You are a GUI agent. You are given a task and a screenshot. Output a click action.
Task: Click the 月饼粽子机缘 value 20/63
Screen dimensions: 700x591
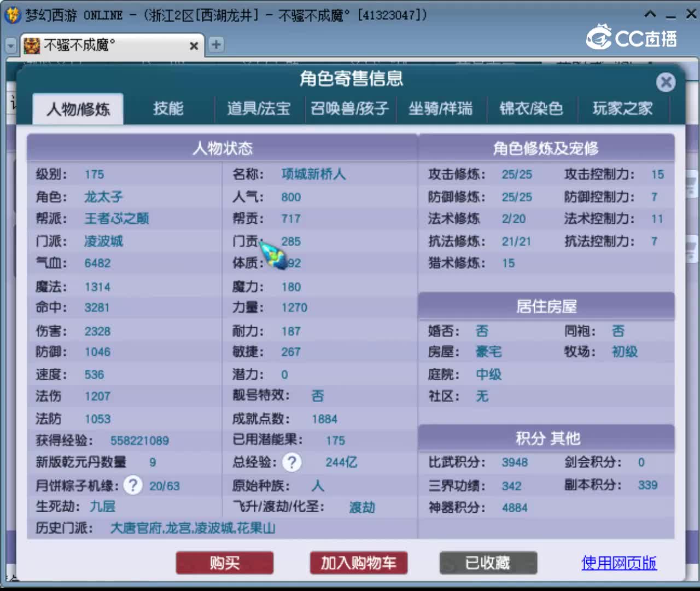tap(165, 486)
